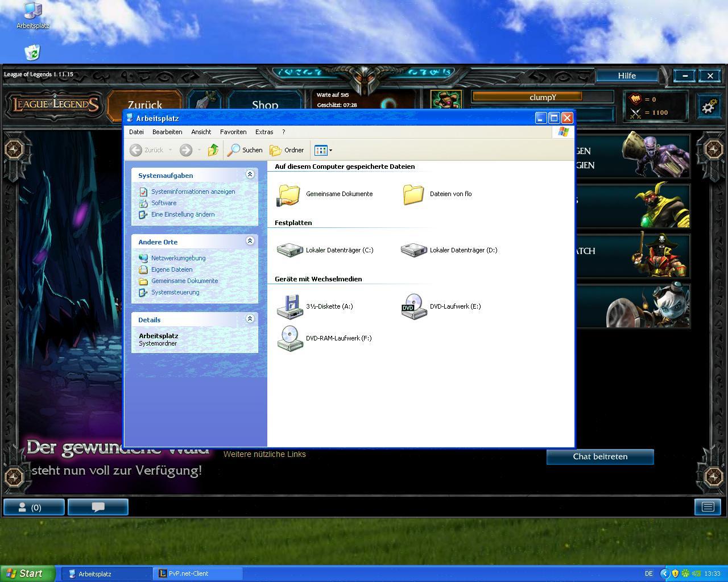The width and height of the screenshot is (728, 582).
Task: Open Gemeinsame Dokumente link in Andere Orte
Action: pyautogui.click(x=184, y=281)
